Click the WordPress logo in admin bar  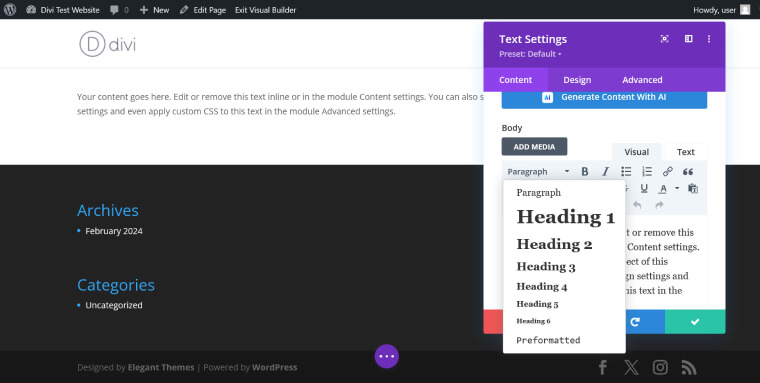[10, 10]
